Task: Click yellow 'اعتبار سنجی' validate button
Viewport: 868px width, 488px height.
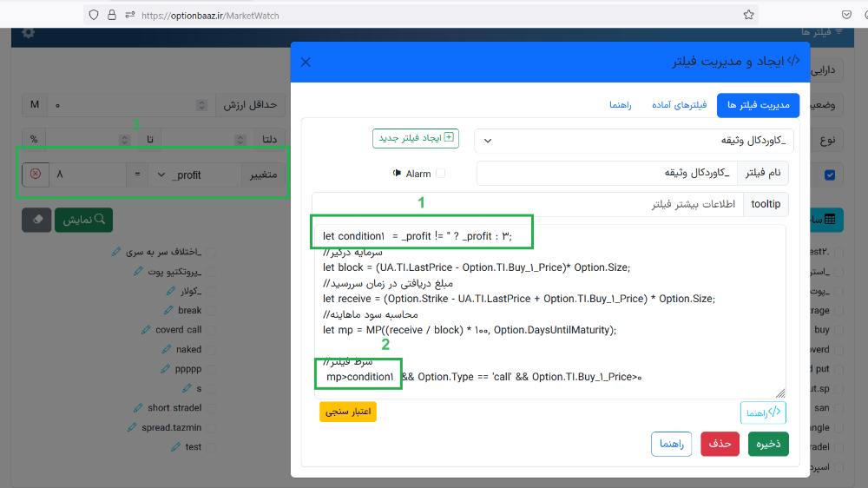Action: tap(348, 412)
